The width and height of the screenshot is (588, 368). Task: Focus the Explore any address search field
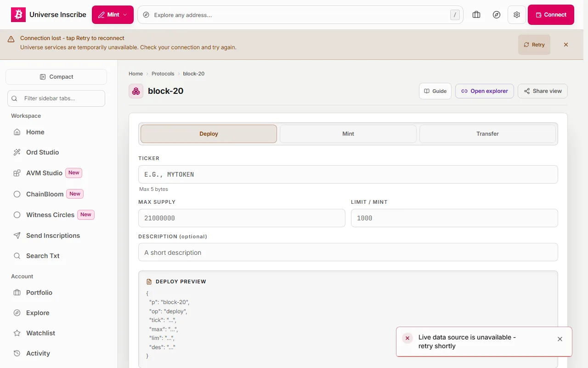[x=300, y=15]
